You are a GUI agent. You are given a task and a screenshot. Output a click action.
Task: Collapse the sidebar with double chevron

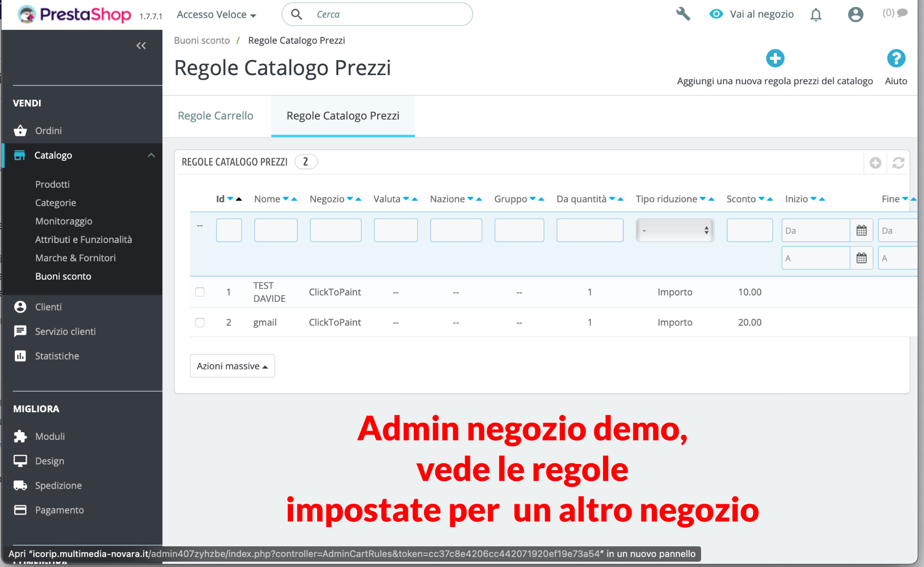click(x=141, y=46)
